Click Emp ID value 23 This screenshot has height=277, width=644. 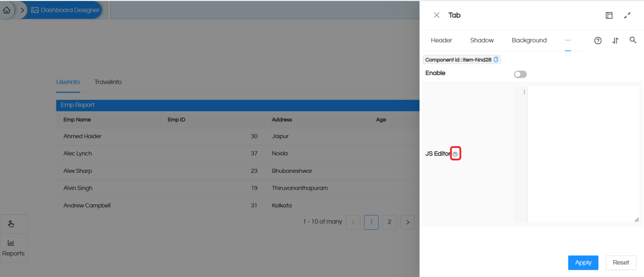254,171
